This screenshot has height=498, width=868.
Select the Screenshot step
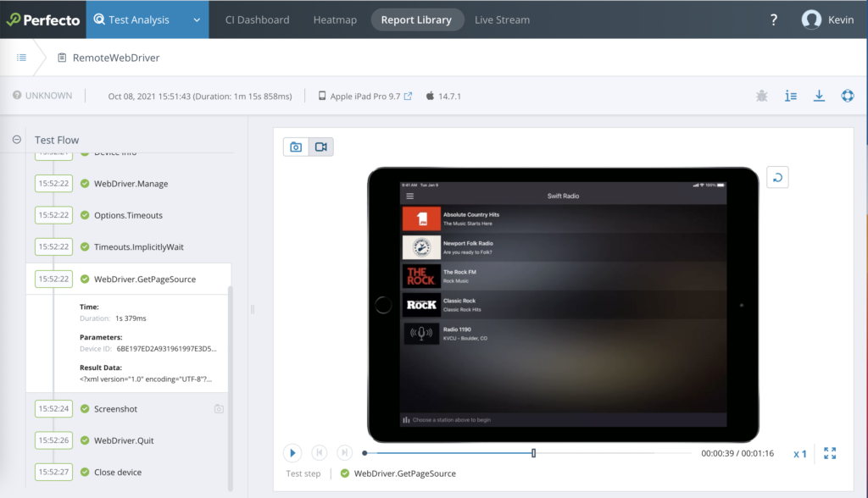click(115, 409)
